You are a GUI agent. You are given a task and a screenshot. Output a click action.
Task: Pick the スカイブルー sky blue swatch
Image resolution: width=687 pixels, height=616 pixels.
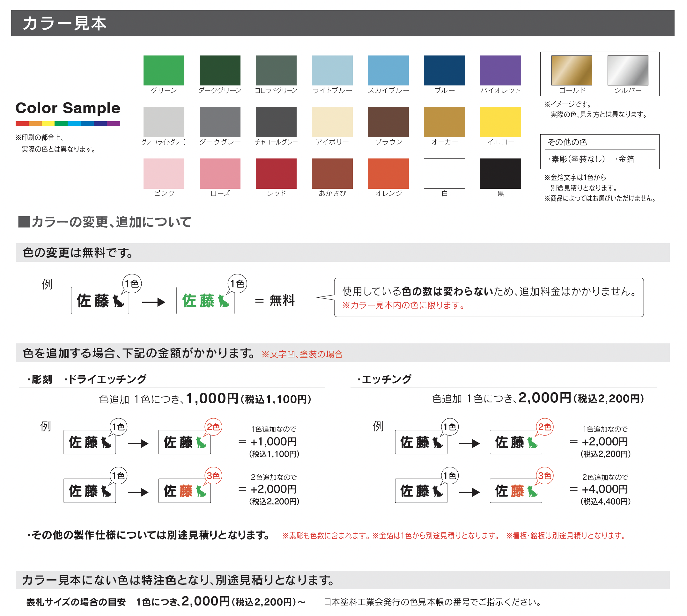pos(388,70)
